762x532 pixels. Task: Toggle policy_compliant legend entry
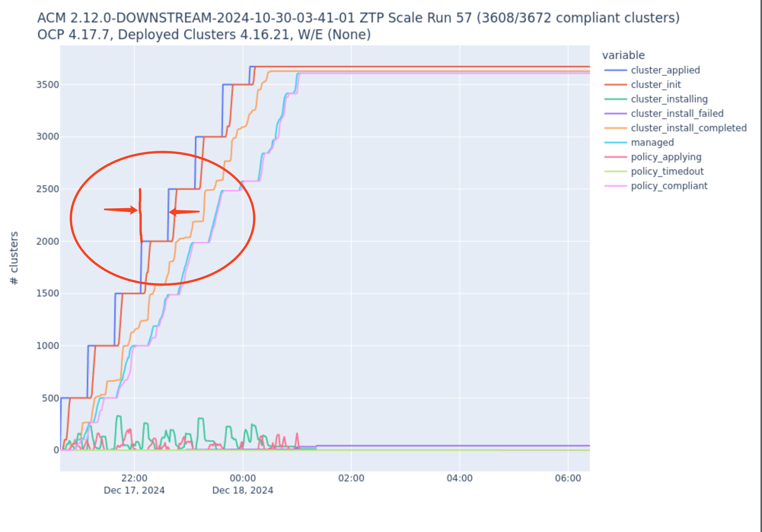pyautogui.click(x=669, y=186)
